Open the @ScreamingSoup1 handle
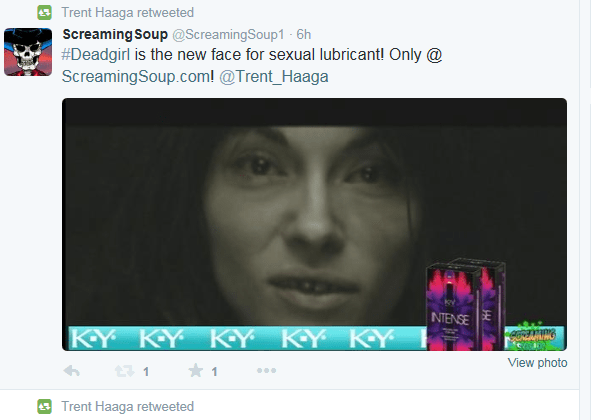The height and width of the screenshot is (420, 591). [x=228, y=34]
